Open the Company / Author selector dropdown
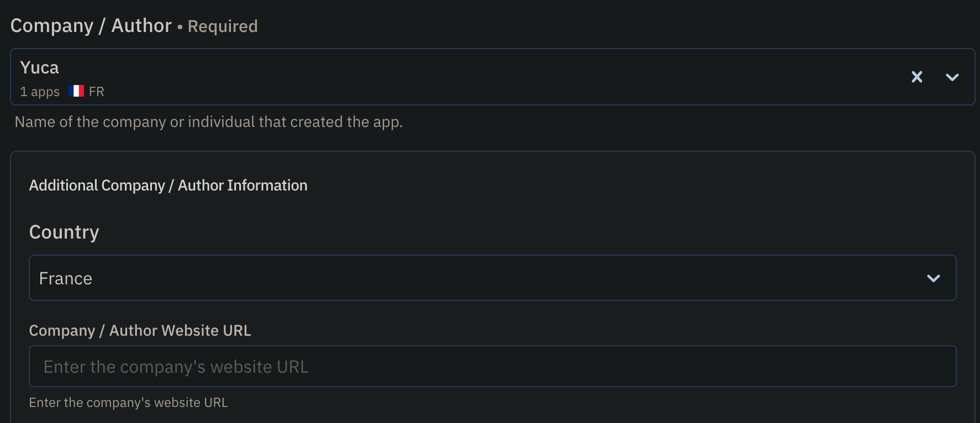 952,77
